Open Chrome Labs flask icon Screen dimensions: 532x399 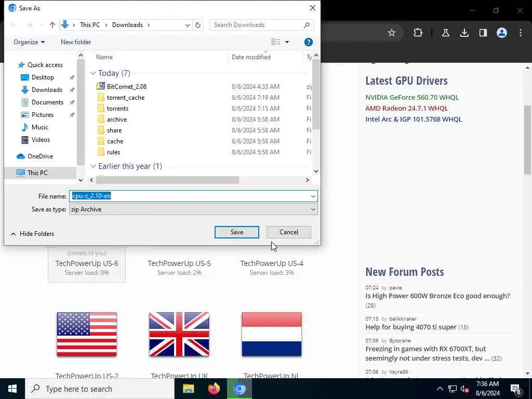[445, 33]
